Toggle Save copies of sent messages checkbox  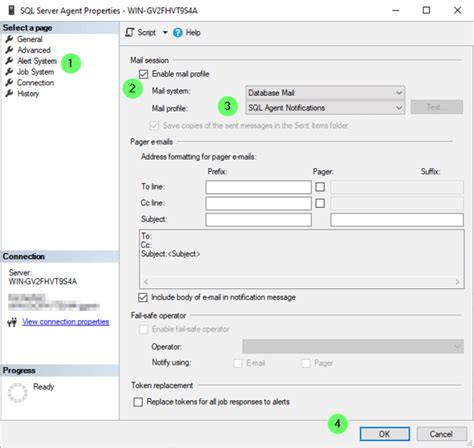click(154, 126)
